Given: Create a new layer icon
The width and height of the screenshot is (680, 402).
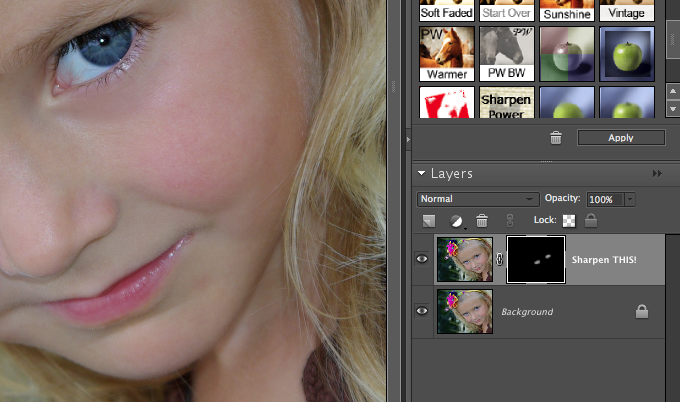Looking at the screenshot, I should pyautogui.click(x=429, y=221).
